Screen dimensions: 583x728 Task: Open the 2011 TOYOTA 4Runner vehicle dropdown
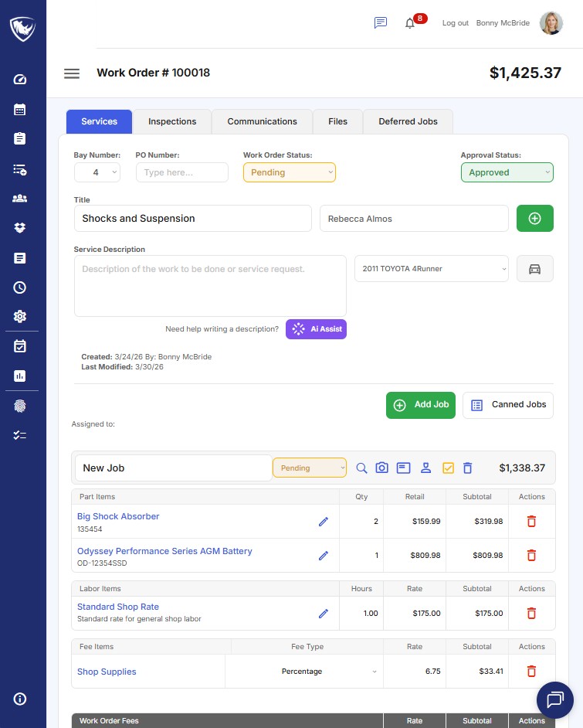click(432, 268)
